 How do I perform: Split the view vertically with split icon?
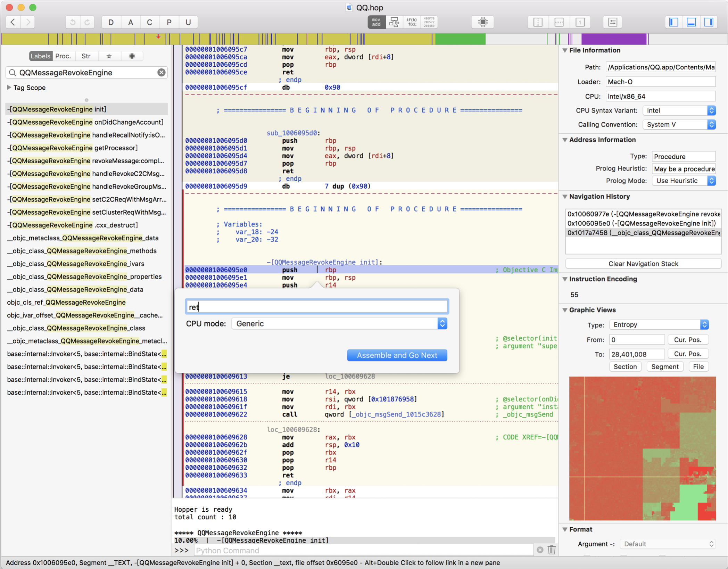click(x=538, y=22)
